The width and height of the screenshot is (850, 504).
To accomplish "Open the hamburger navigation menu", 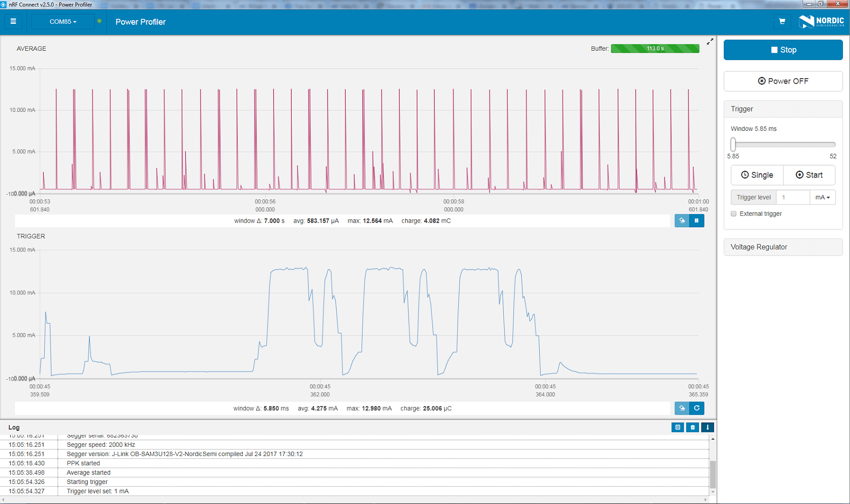I will 13,21.
